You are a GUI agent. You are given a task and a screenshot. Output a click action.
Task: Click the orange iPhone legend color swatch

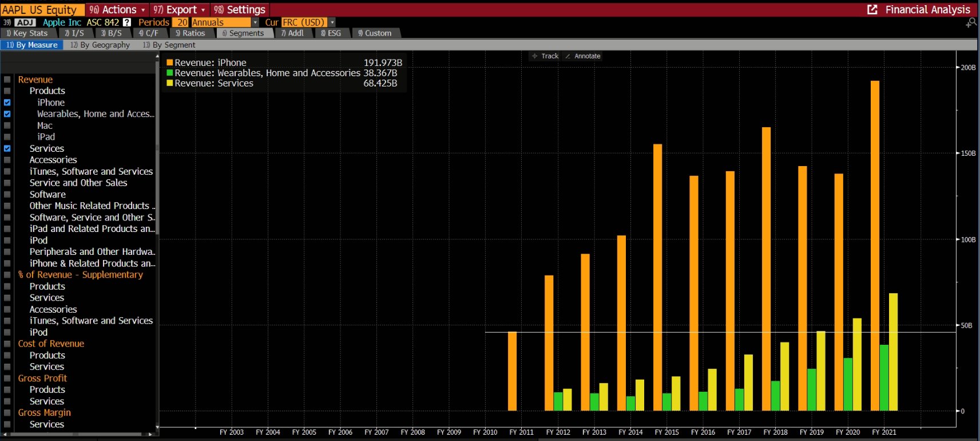(x=169, y=62)
